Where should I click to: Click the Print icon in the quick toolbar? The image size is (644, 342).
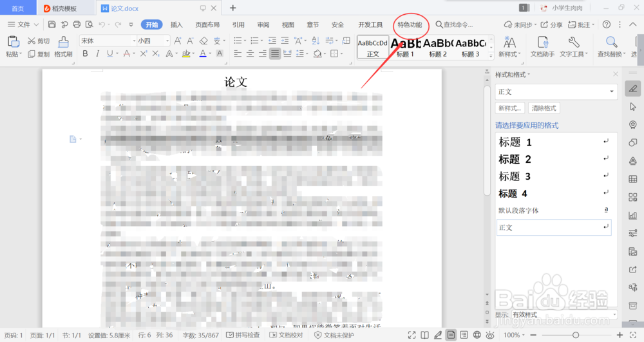click(x=77, y=24)
